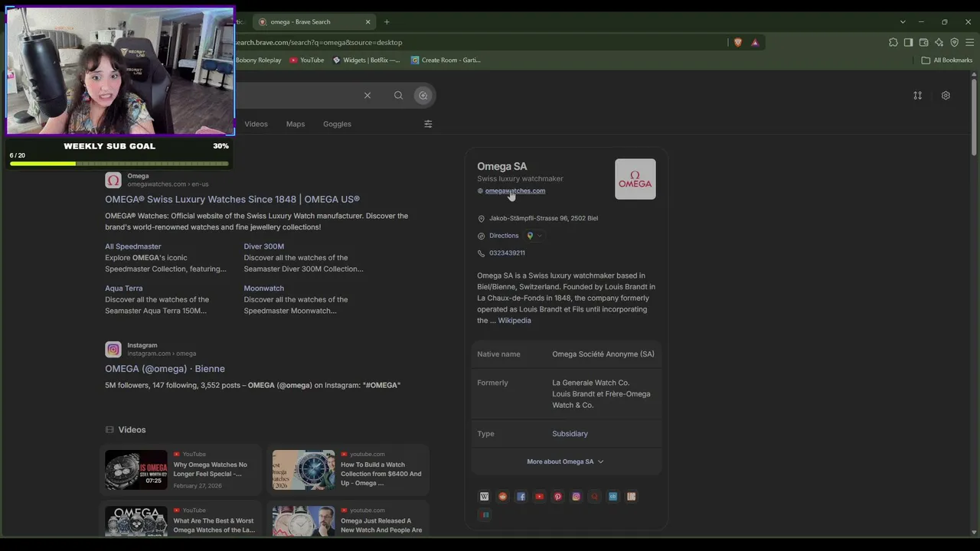Viewport: 980px width, 551px height.
Task: Open the What Are The Best & Worst Omega Watches thumbnail
Action: tap(136, 520)
